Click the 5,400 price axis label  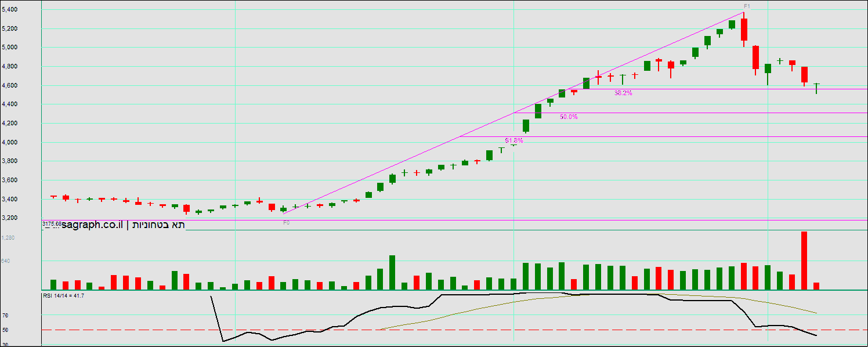[x=9, y=9]
